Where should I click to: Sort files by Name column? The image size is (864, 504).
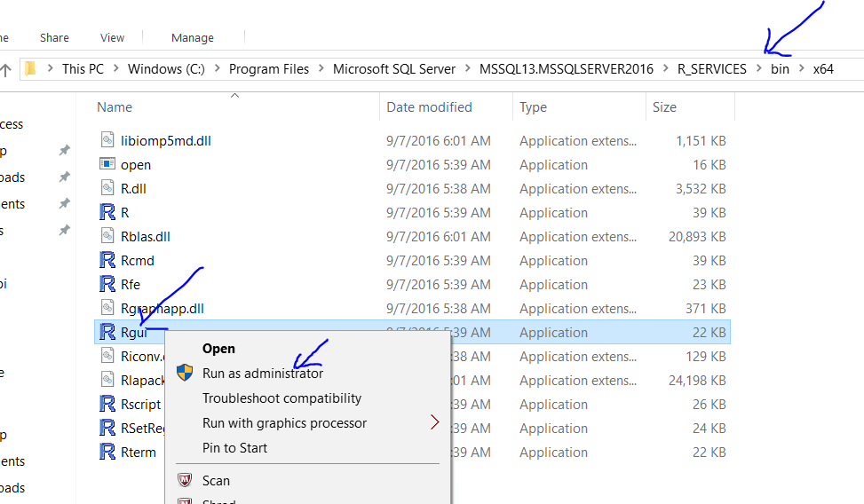pyautogui.click(x=114, y=106)
